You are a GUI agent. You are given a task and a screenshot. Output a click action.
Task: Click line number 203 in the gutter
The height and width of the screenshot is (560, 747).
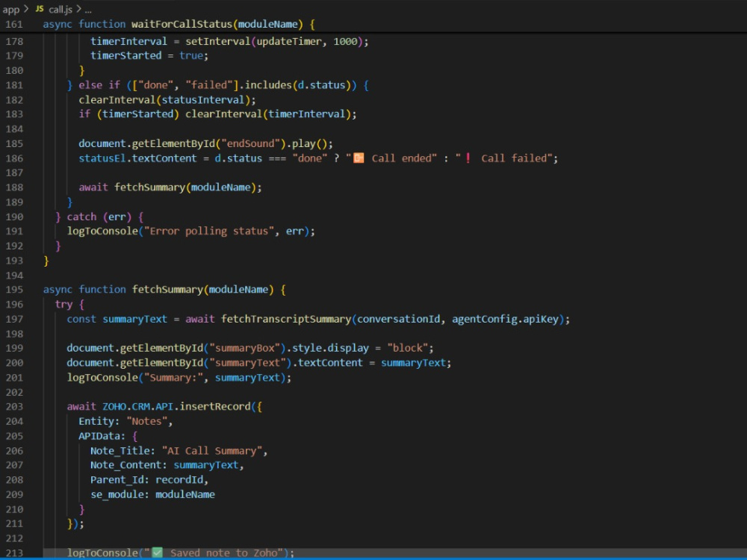(x=14, y=407)
